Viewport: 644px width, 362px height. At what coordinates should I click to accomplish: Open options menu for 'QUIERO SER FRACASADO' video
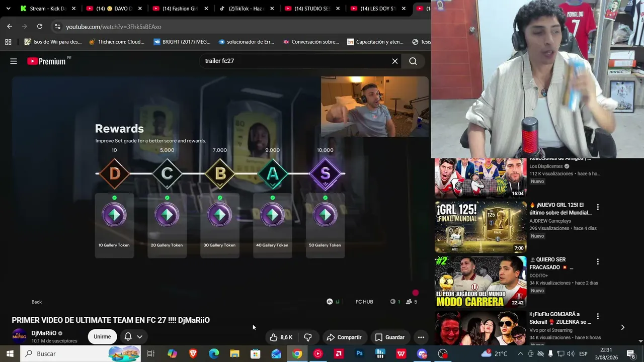coord(598,262)
